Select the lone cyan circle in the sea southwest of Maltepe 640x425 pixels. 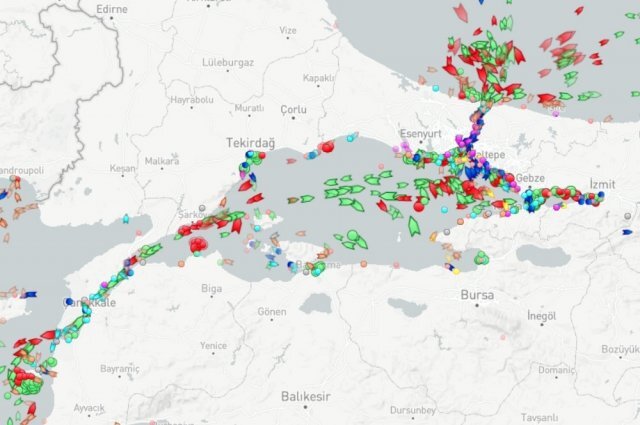click(444, 209)
